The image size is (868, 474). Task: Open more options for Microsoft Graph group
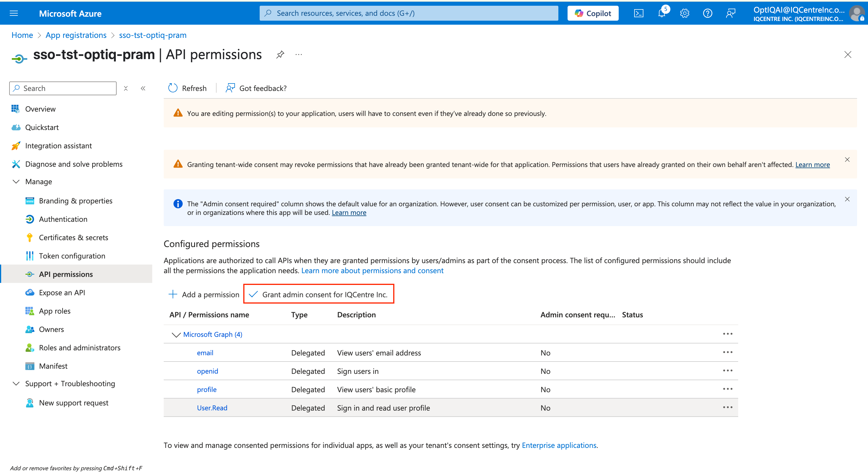point(728,334)
